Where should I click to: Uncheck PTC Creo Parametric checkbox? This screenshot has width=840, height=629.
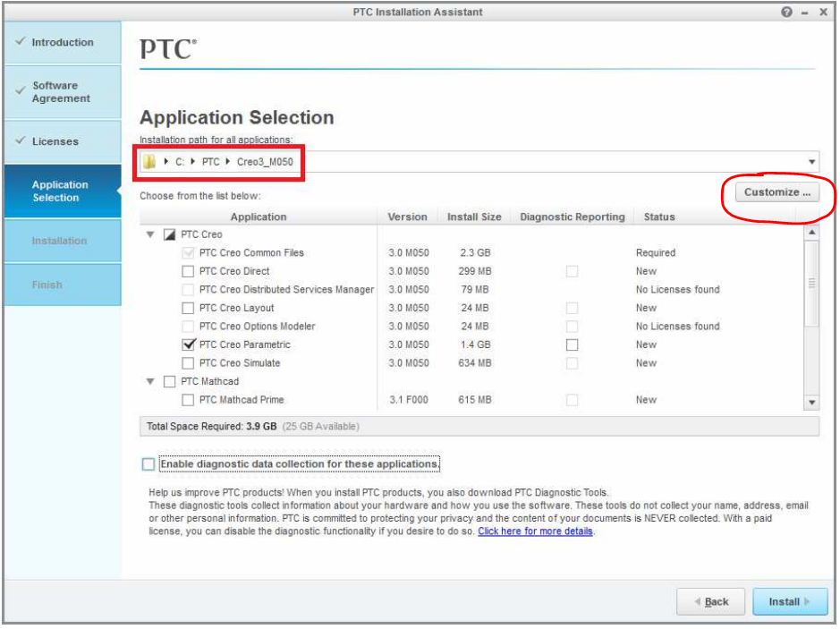[x=188, y=344]
